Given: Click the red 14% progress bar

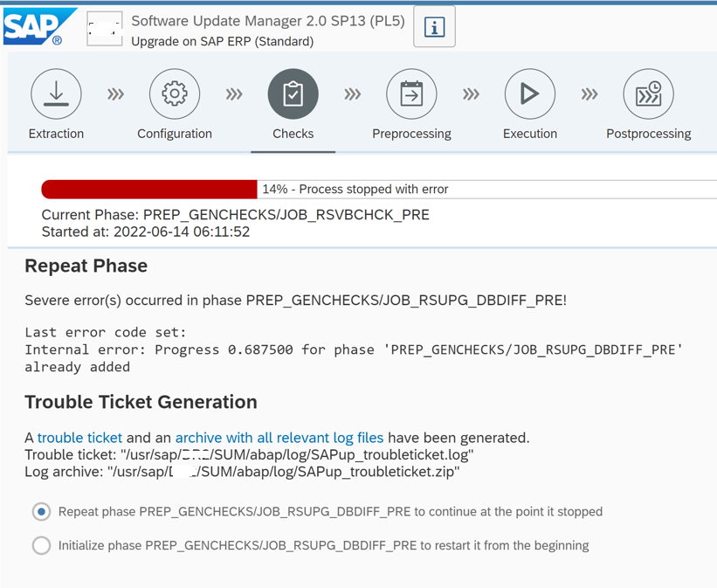Looking at the screenshot, I should coord(149,189).
